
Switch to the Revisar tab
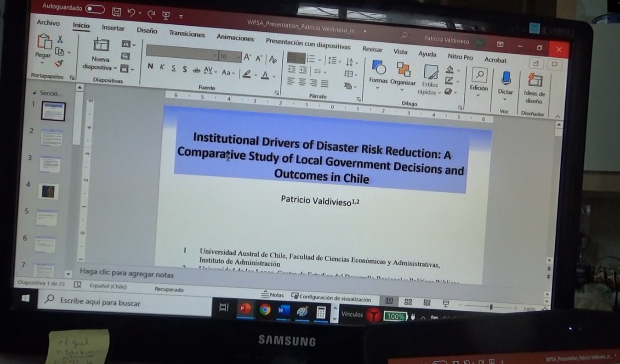[372, 49]
